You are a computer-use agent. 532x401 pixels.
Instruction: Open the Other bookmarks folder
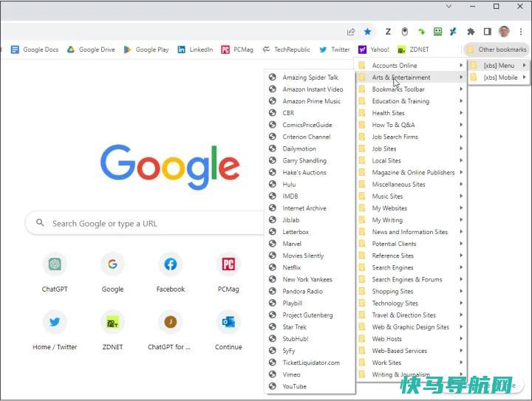(x=497, y=49)
